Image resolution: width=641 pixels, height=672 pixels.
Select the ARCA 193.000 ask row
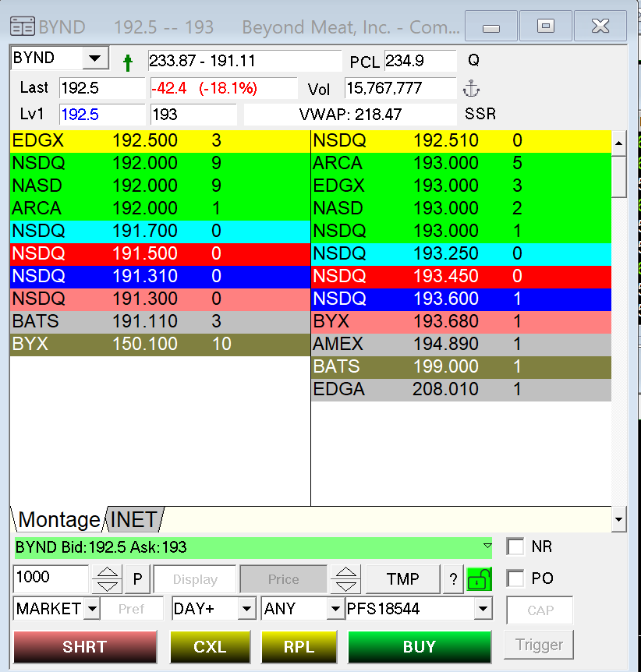(462, 163)
